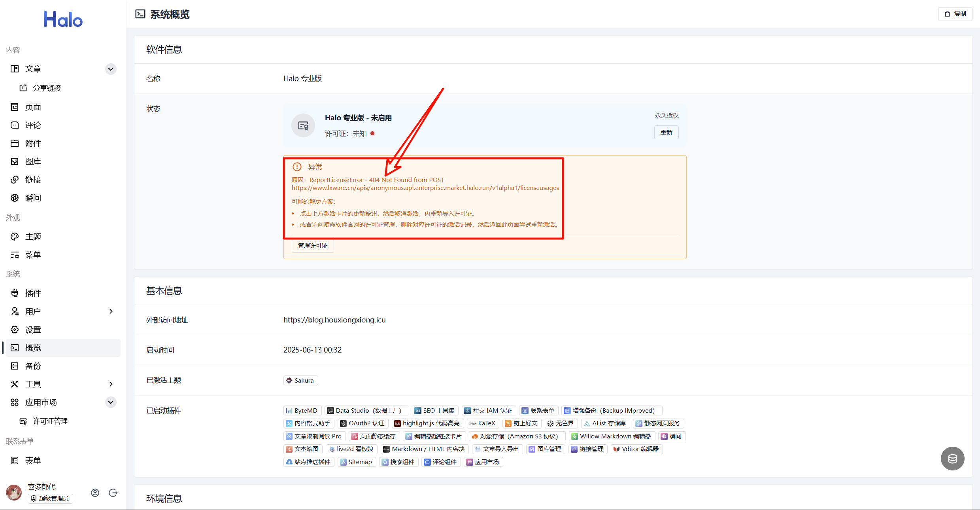Click the 概览 terminal icon in sidebar
Image resolution: width=980 pixels, height=510 pixels.
15,348
